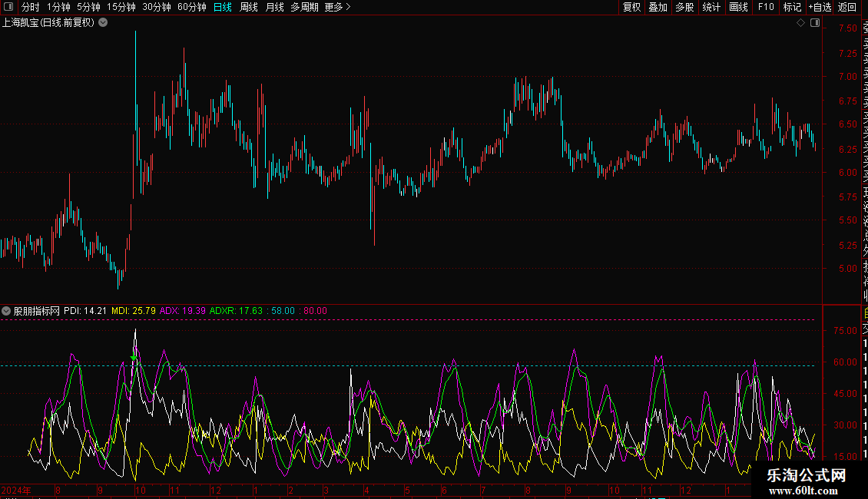
Task: Open 多周期 multi-period view
Action: coord(304,7)
